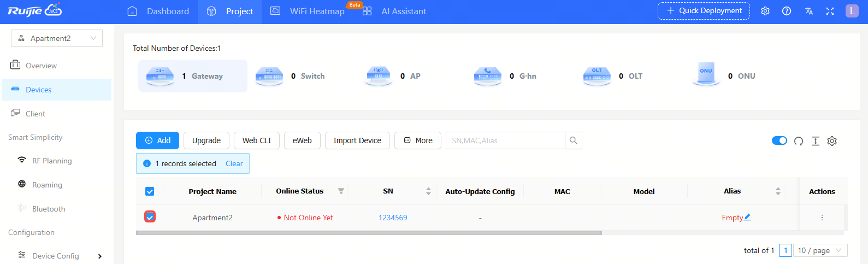Open the Apartment2 project dropdown
868x264 pixels.
tap(57, 38)
